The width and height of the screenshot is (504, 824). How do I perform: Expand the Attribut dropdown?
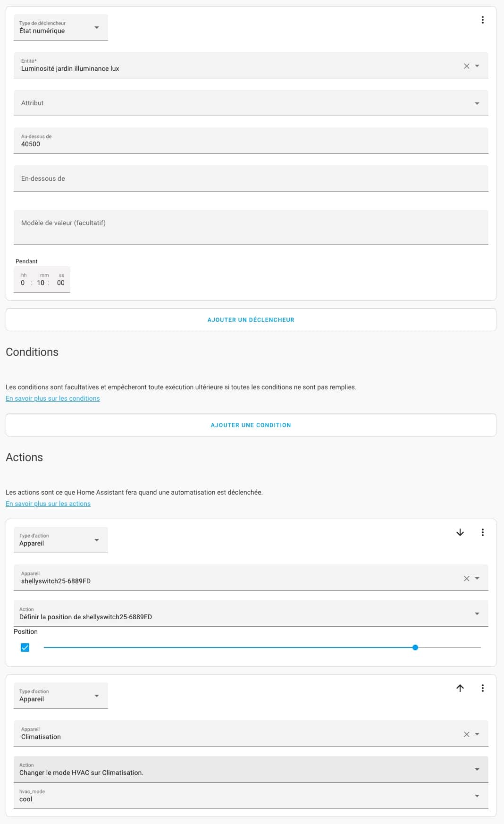pos(251,103)
